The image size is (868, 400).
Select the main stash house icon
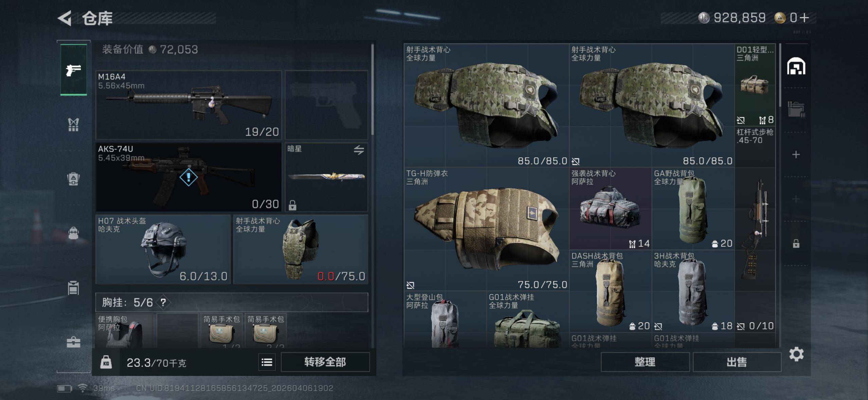click(x=796, y=66)
